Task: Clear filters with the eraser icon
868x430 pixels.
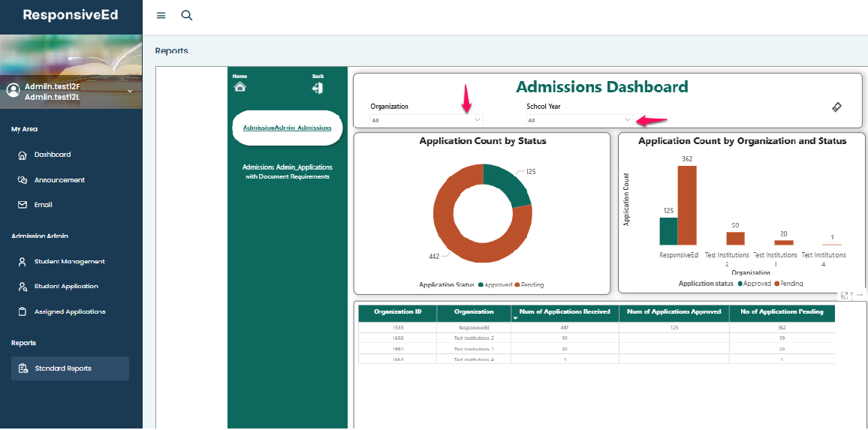Action: [x=837, y=107]
